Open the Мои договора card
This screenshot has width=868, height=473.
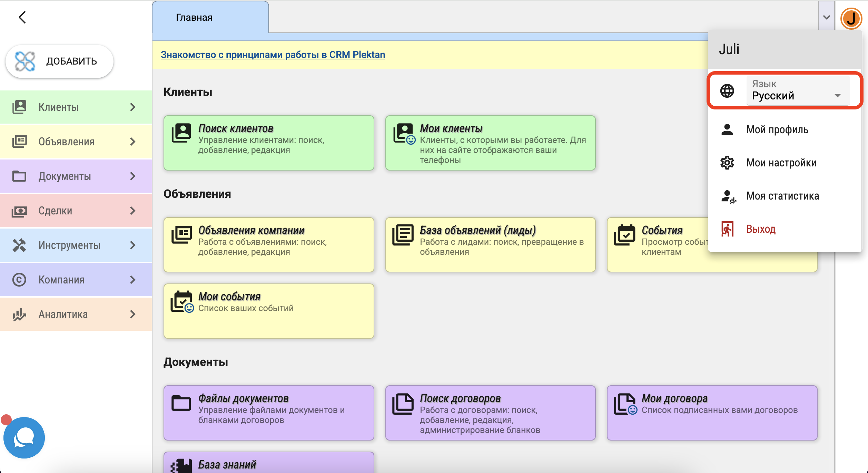coord(712,413)
